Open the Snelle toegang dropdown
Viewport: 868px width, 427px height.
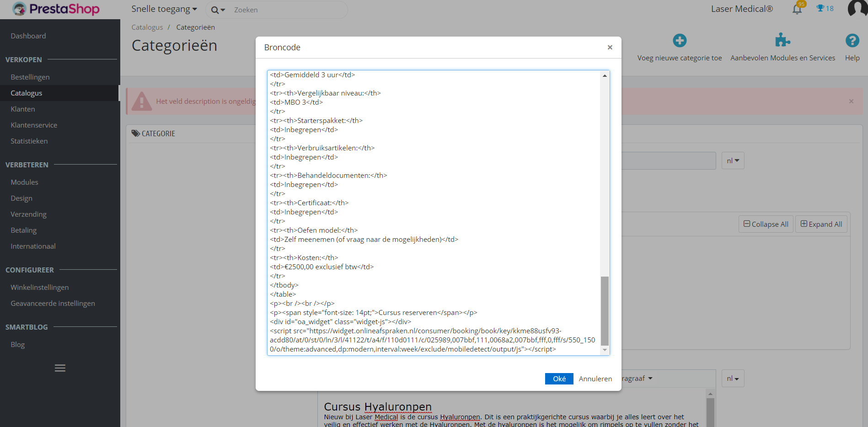[x=164, y=9]
